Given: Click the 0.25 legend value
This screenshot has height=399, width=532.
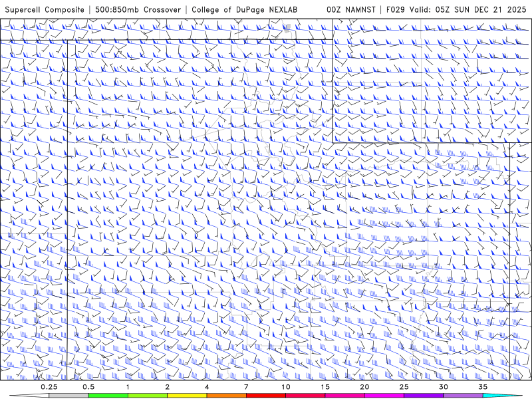Looking at the screenshot, I should (x=49, y=387).
